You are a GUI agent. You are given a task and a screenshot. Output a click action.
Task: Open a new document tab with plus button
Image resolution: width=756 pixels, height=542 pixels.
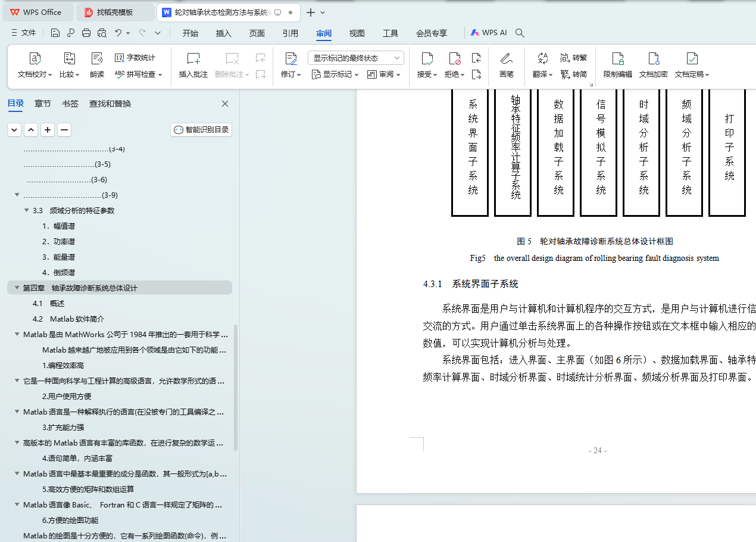[x=310, y=13]
